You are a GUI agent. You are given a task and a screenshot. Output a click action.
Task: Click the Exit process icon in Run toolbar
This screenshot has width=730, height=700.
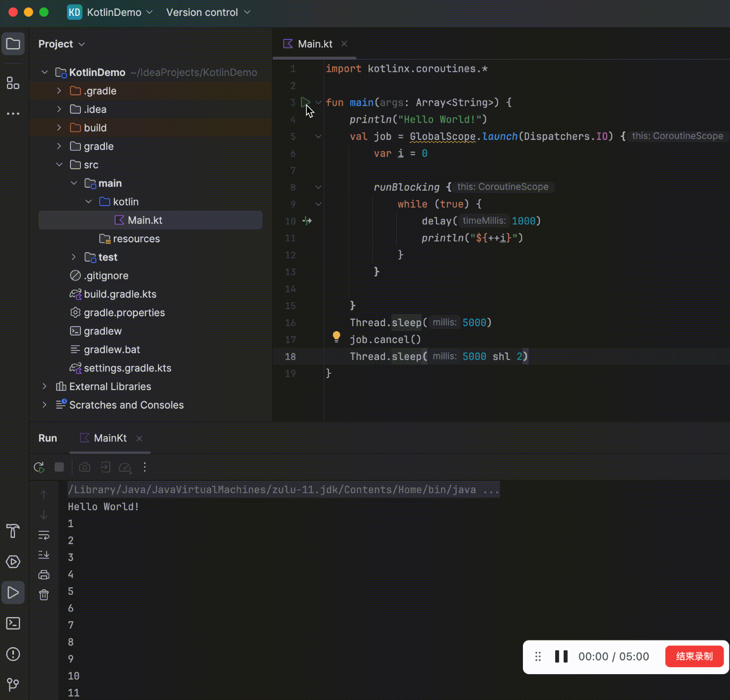105,467
